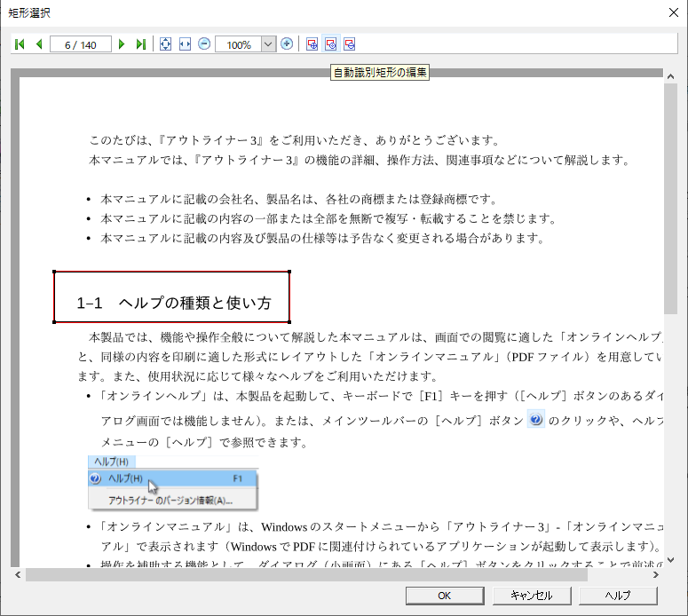Viewport: 688px width, 616px height.
Task: Zoom out with the minus icon
Action: coord(204,44)
